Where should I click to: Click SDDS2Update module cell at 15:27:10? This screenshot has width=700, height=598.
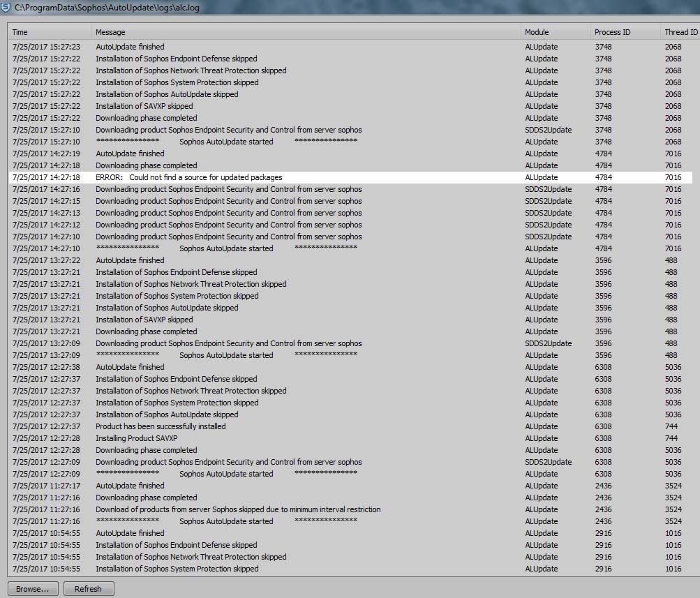[549, 130]
